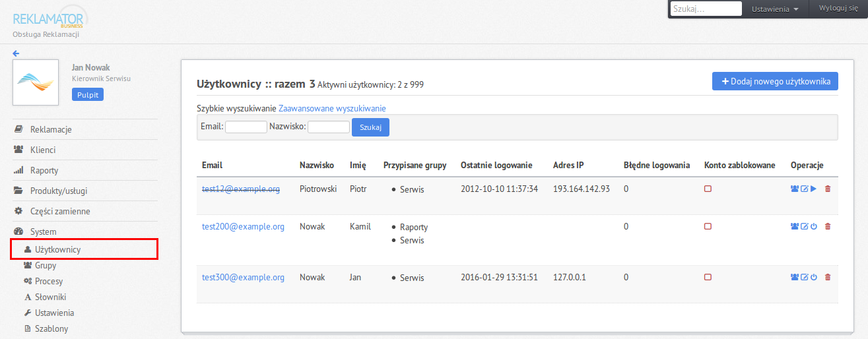This screenshot has height=339, width=868.
Task: Select Słowniki under System
Action: (x=50, y=297)
